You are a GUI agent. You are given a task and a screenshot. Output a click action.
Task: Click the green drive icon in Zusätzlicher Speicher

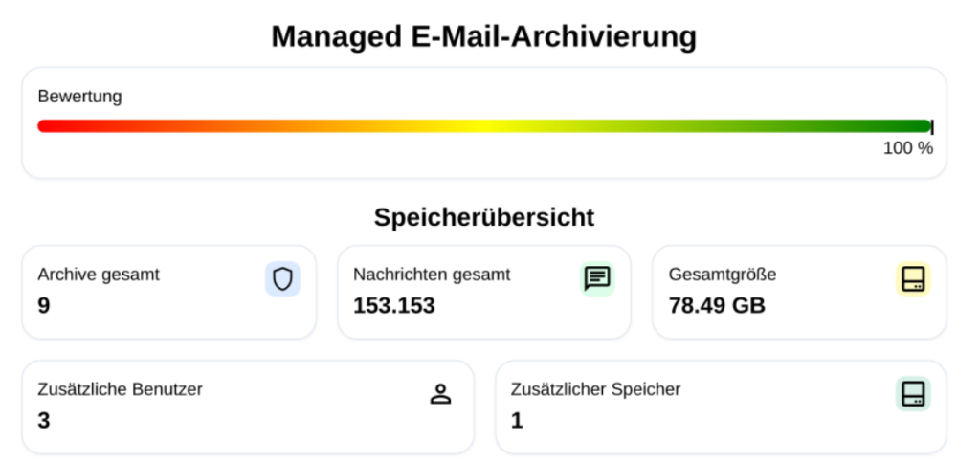913,393
